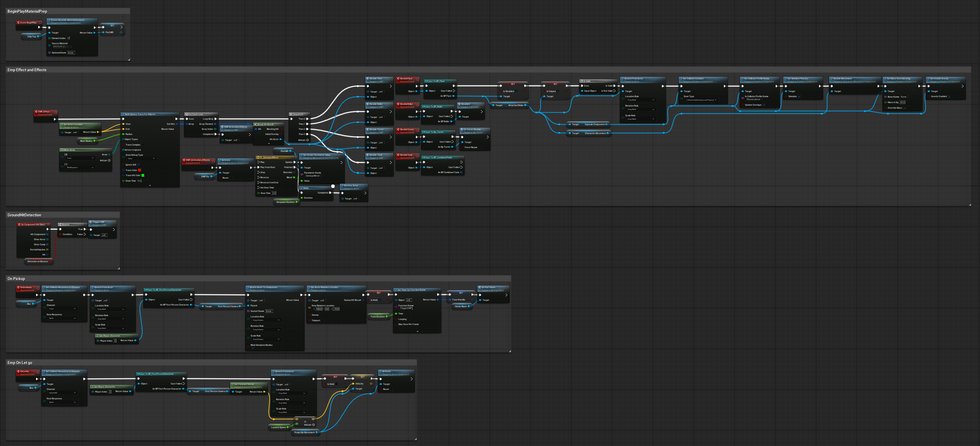This screenshot has width=980, height=446.
Task: Click the Mass in Kg value field
Action: pyautogui.click(x=902, y=102)
